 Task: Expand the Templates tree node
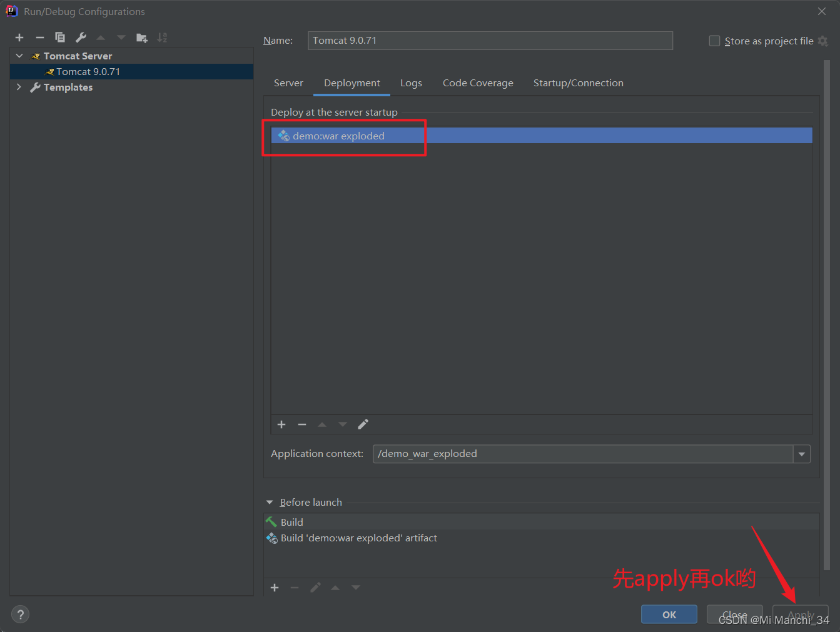pyautogui.click(x=19, y=87)
